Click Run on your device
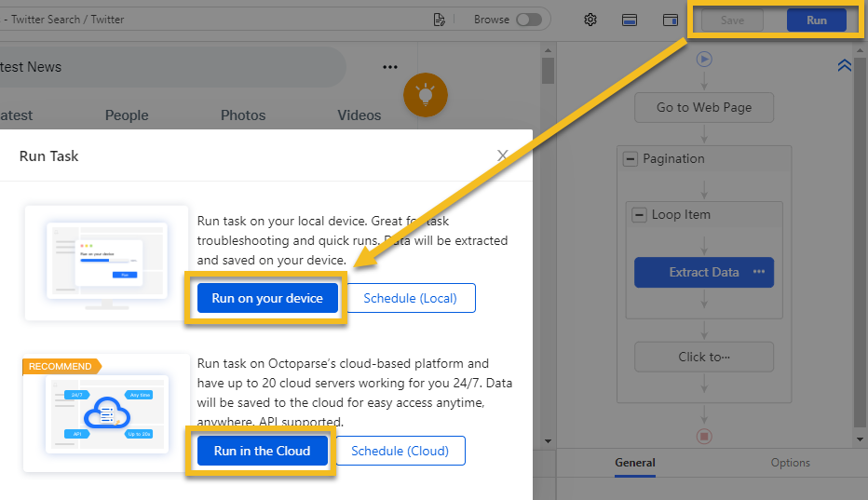 [267, 298]
